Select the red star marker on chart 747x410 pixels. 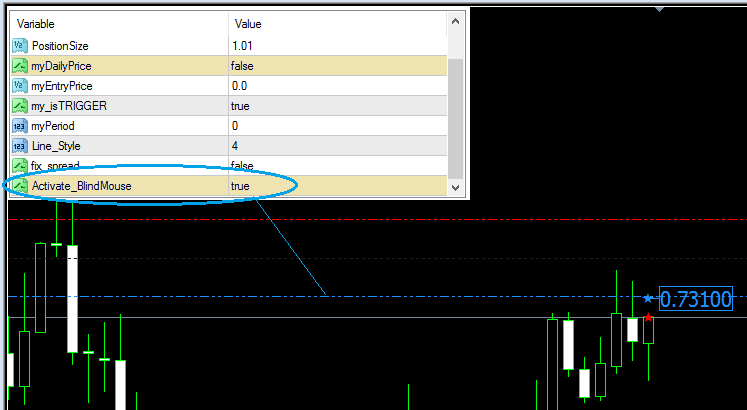pos(648,317)
